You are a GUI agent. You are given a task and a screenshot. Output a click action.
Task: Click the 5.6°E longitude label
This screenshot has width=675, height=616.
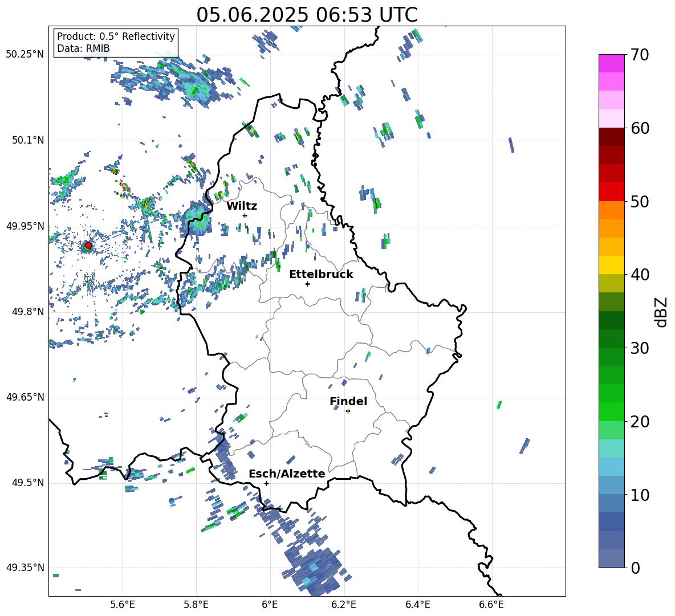(x=122, y=605)
